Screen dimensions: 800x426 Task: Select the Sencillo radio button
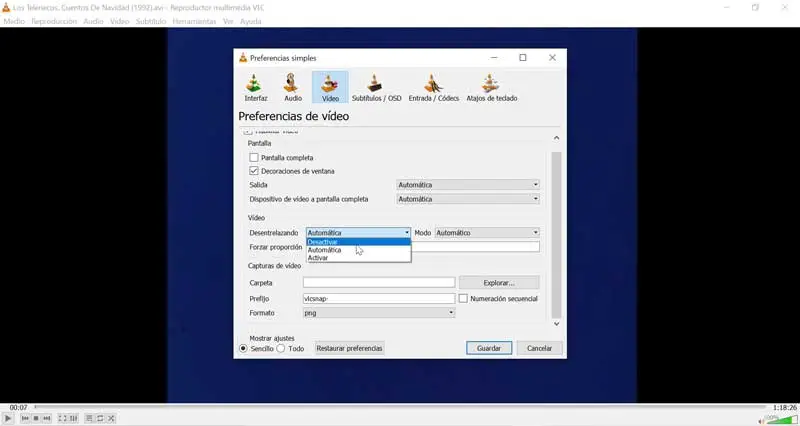(x=243, y=348)
